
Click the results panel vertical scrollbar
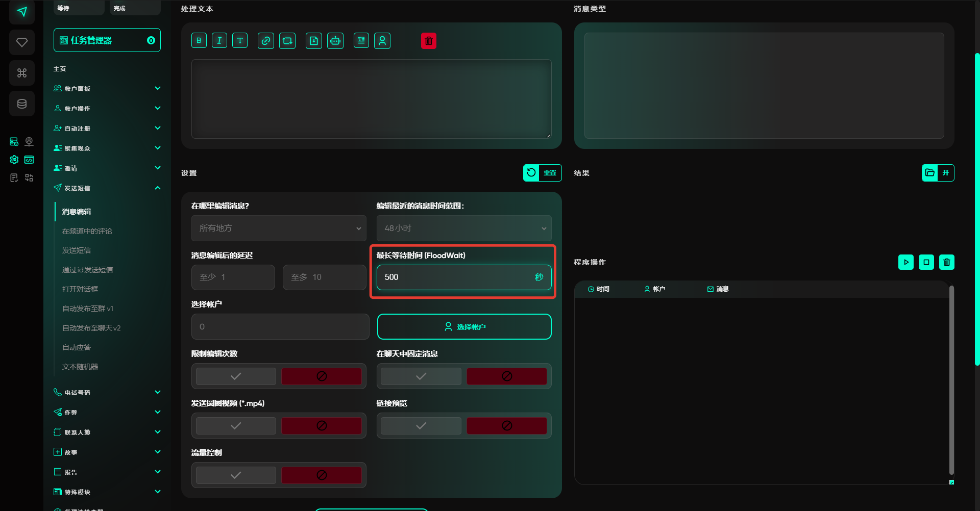951,380
